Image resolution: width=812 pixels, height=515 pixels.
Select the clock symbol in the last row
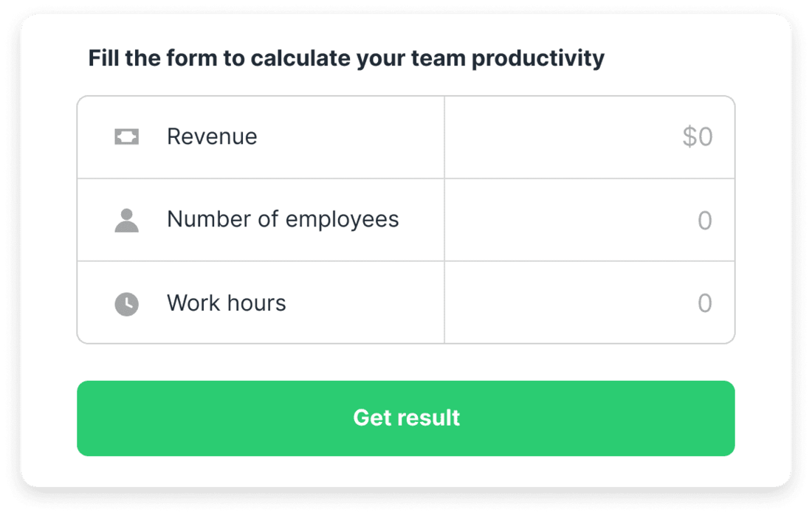click(126, 303)
